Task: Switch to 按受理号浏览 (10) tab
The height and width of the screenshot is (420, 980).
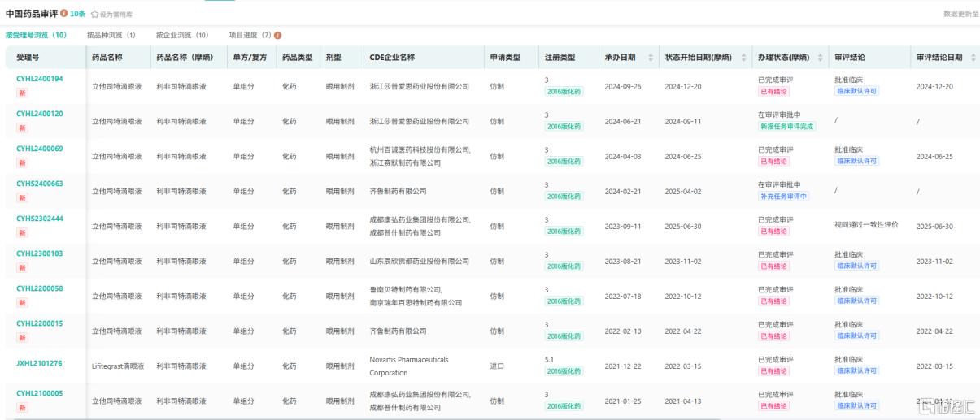Action: coord(36,36)
